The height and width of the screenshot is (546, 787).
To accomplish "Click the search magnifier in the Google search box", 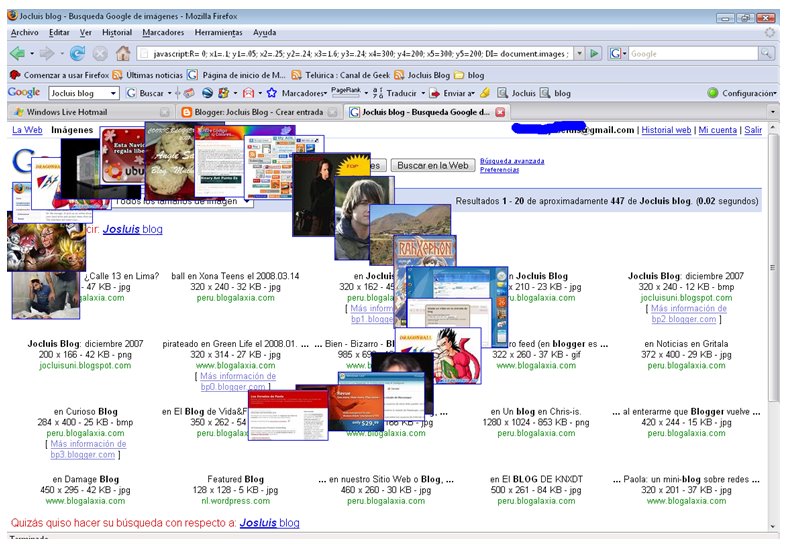I will [766, 53].
